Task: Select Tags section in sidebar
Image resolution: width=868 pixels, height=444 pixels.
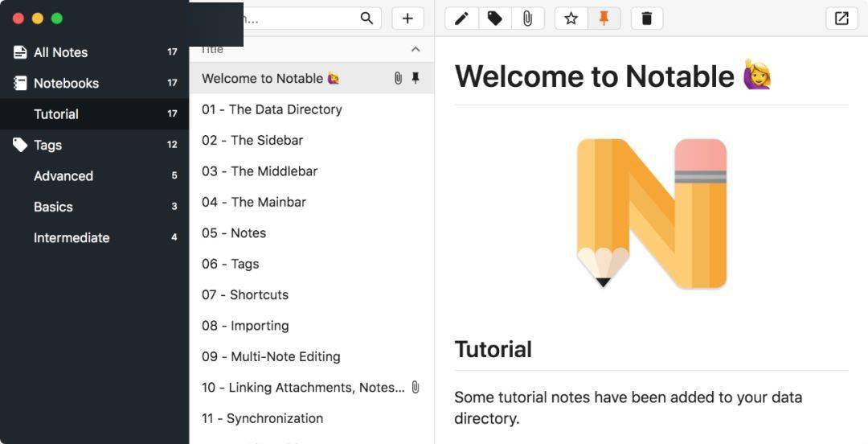Action: click(95, 146)
